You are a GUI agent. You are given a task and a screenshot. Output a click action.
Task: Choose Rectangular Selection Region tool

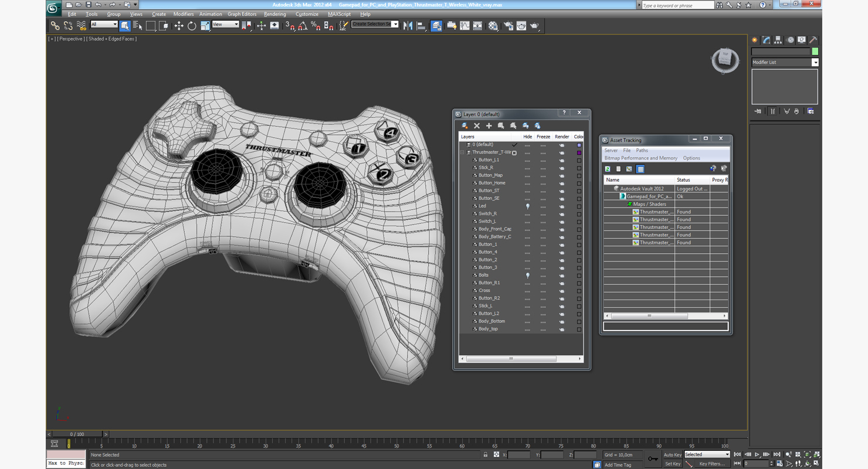click(x=151, y=26)
